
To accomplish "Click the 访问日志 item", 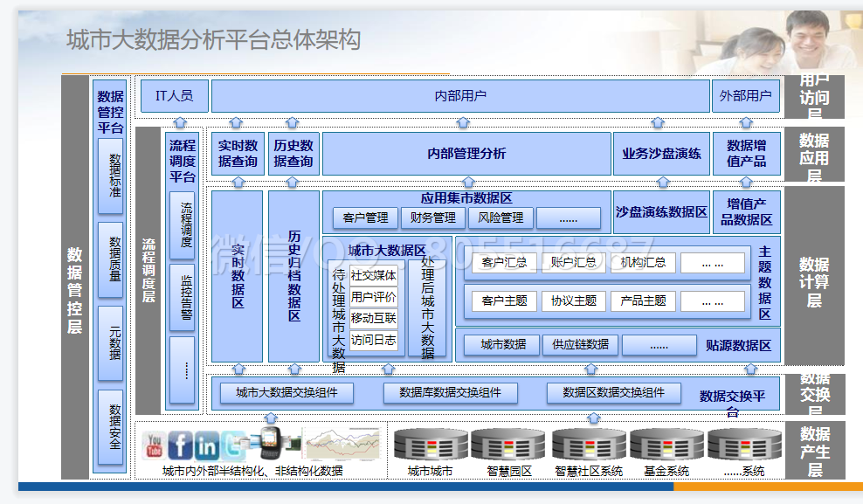I will coord(373,340).
